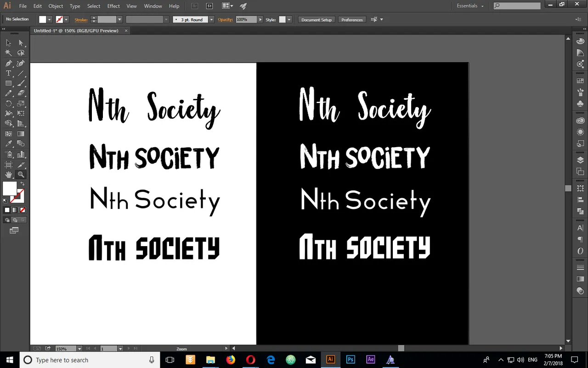Select the Rotate tool
The height and width of the screenshot is (368, 588).
pyautogui.click(x=8, y=103)
